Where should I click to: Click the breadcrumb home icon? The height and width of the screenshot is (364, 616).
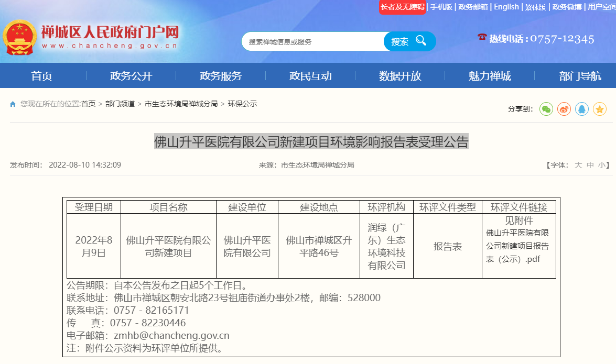coord(13,104)
